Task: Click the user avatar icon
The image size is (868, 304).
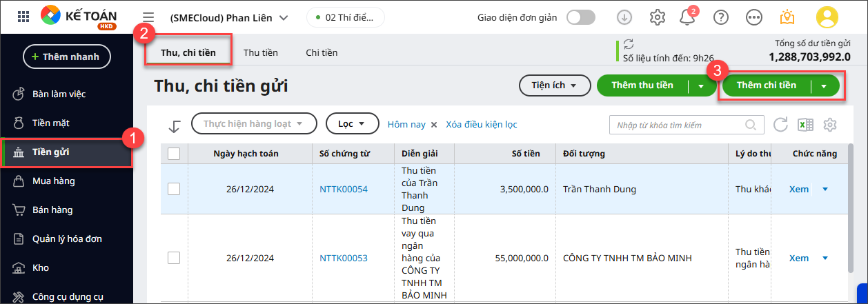Action: 827,17
